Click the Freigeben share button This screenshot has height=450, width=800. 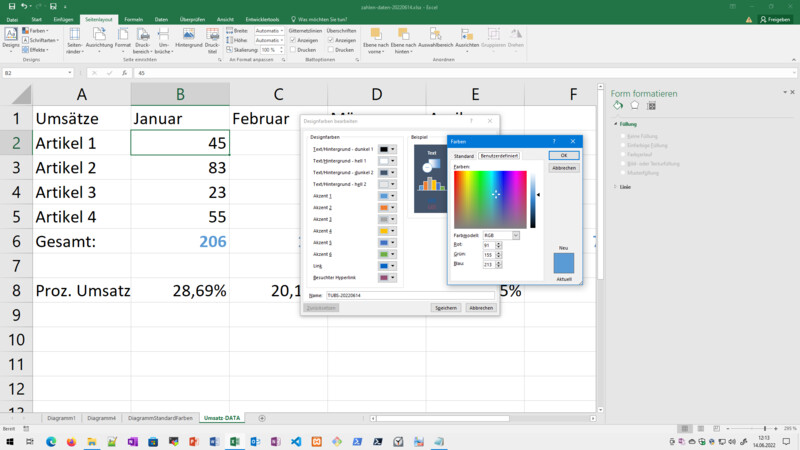coord(775,19)
